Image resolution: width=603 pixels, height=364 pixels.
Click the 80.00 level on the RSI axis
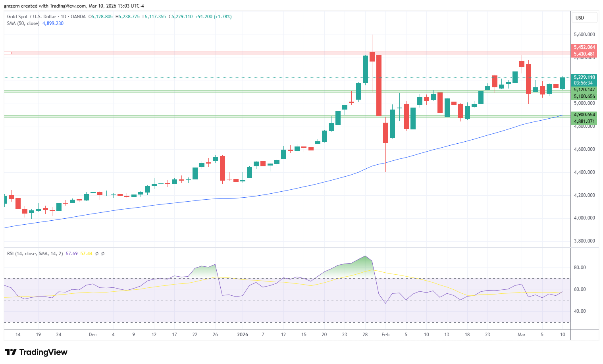pos(580,268)
